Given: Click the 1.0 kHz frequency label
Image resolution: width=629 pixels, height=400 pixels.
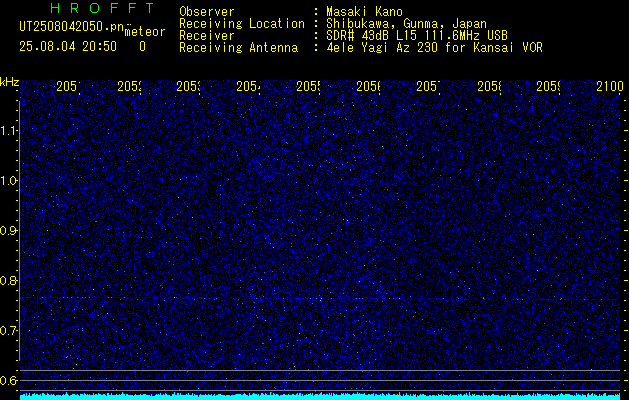Looking at the screenshot, I should tap(9, 181).
